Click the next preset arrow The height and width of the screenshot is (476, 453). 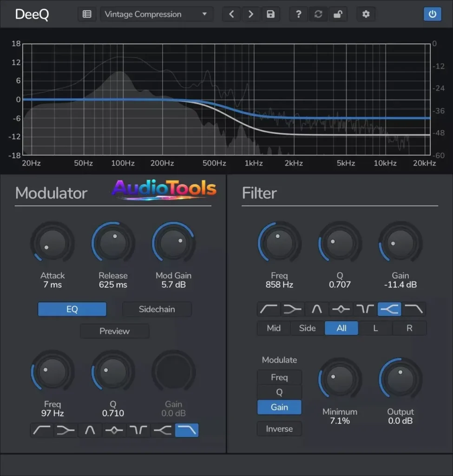(251, 14)
